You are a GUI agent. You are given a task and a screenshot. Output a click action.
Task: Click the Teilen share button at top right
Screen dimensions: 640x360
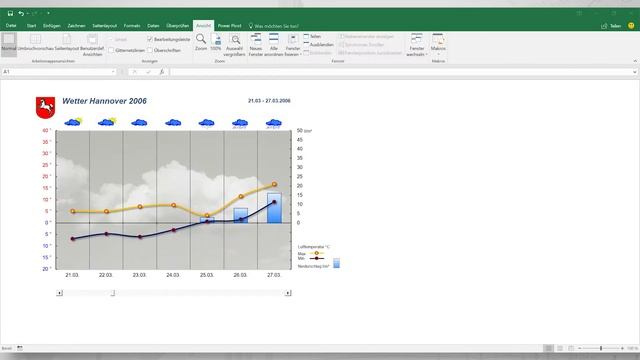pos(611,26)
